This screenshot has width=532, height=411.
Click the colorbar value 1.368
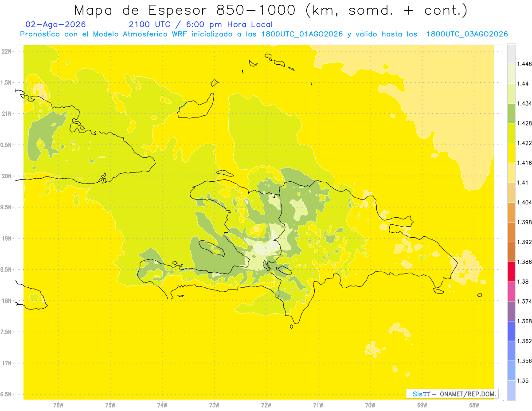524,321
